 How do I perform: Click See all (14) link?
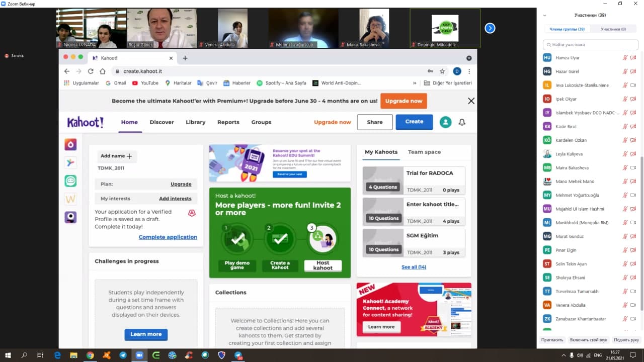coord(414,267)
